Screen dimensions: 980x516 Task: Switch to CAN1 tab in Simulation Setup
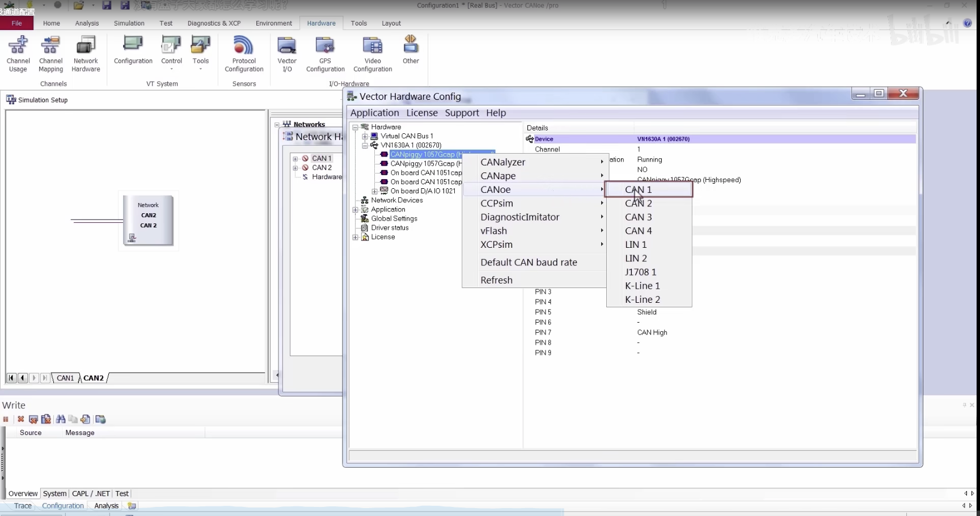coord(65,378)
